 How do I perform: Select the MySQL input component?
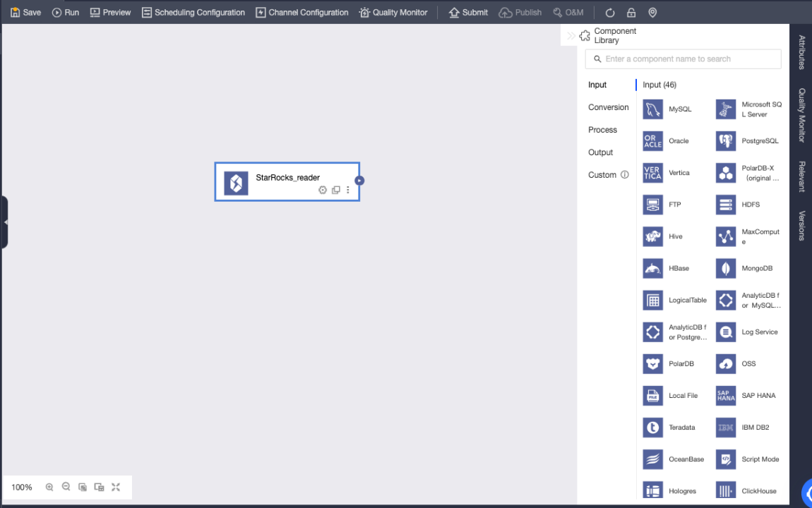[653, 109]
